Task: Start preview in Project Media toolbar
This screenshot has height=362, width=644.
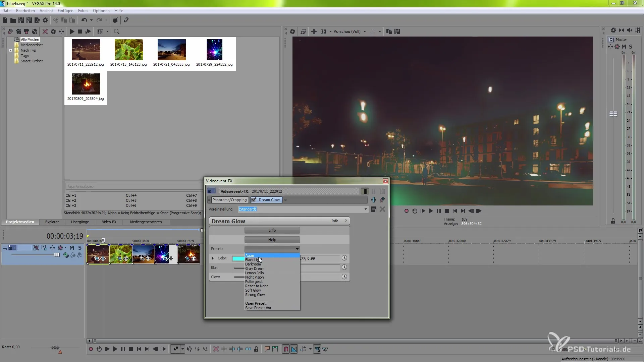Action: [x=72, y=32]
